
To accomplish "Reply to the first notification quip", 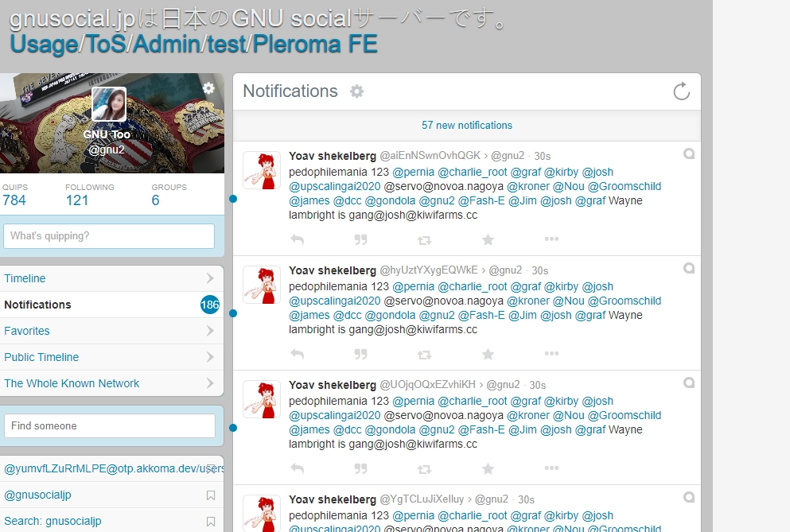I will coord(297,239).
